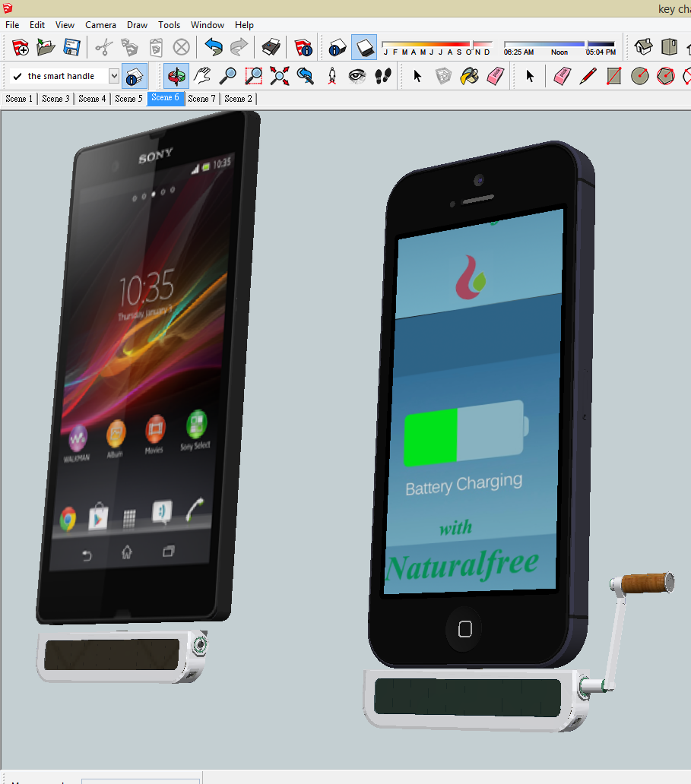This screenshot has height=784, width=691.
Task: Save the model with the floppy disk icon
Action: tap(72, 48)
